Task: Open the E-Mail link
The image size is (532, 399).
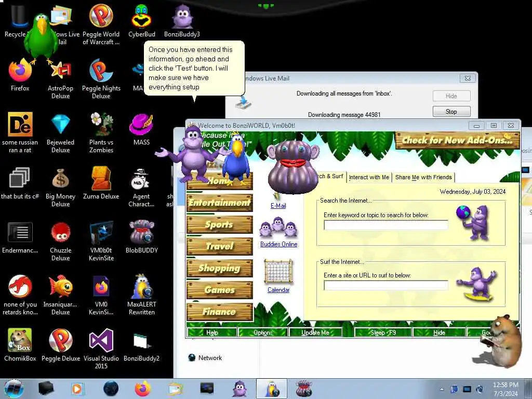Action: click(278, 206)
